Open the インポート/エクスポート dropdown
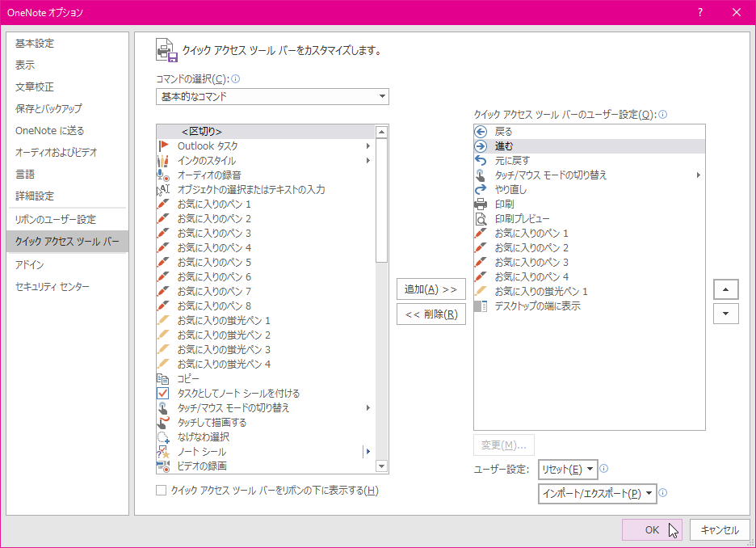This screenshot has width=756, height=548. [598, 494]
